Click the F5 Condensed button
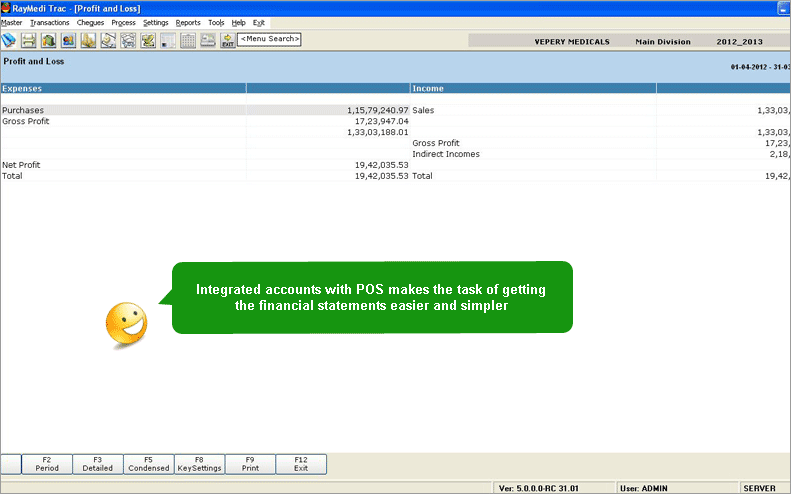 (x=149, y=464)
